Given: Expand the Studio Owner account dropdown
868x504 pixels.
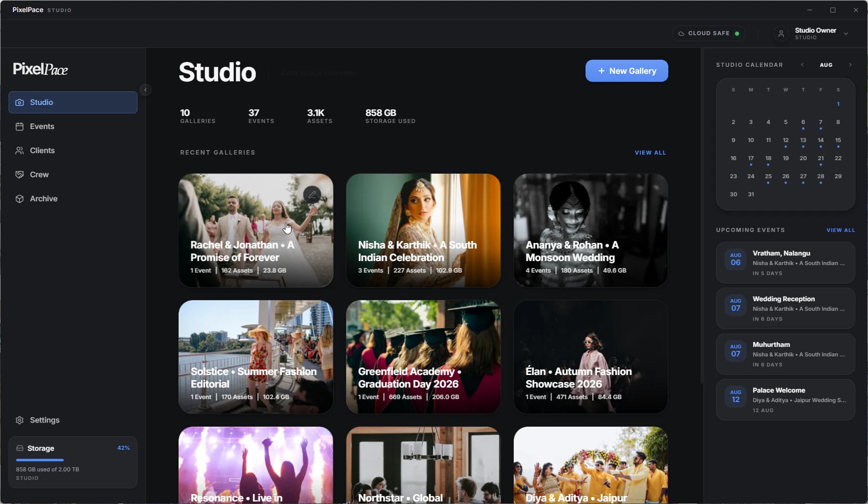Looking at the screenshot, I should coord(846,34).
